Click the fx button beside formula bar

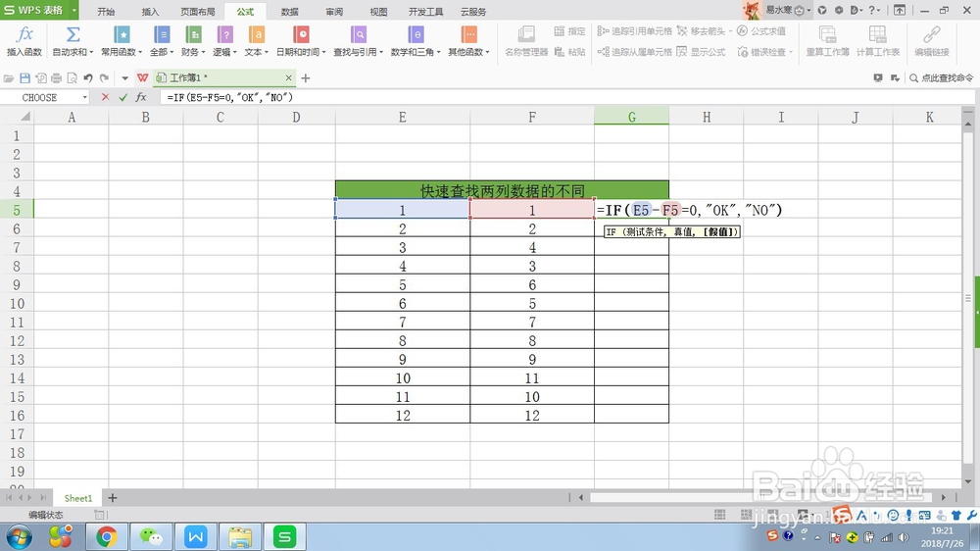141,98
